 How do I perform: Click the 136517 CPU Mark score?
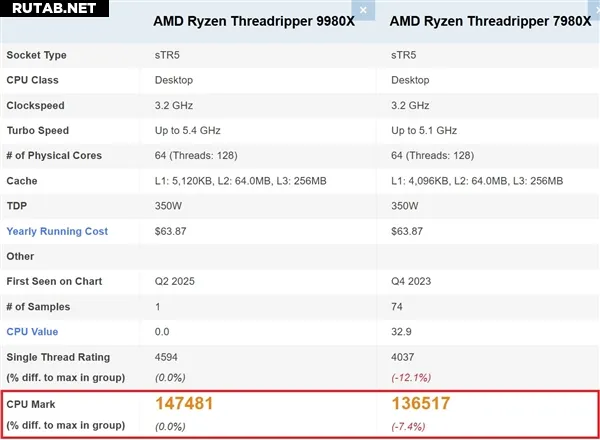click(x=421, y=403)
